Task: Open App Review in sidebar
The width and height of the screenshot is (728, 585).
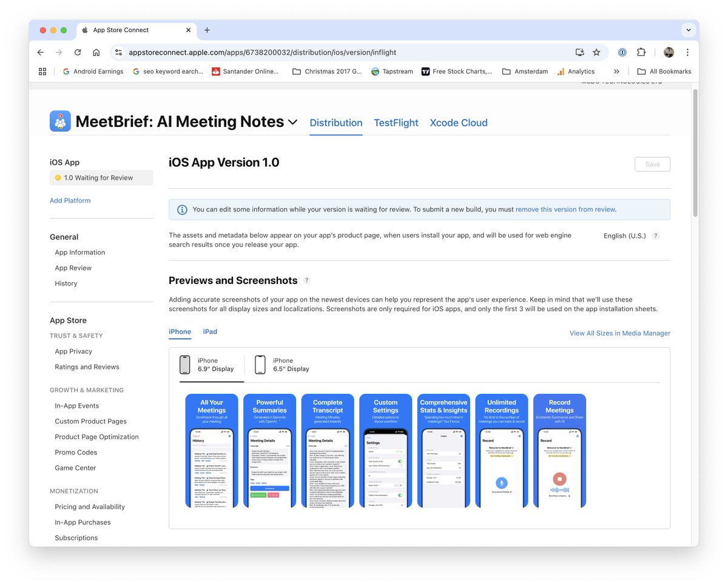Action: 73,268
